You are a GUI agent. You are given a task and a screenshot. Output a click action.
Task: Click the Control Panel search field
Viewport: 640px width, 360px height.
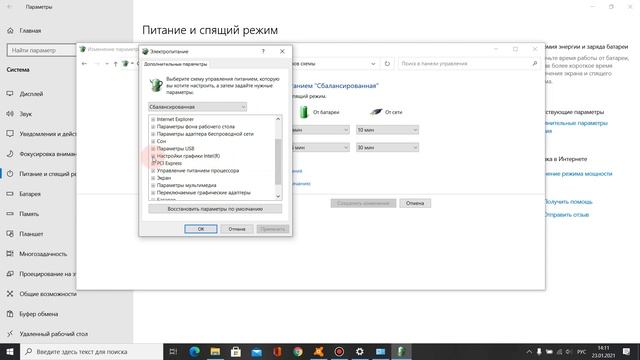(x=469, y=64)
